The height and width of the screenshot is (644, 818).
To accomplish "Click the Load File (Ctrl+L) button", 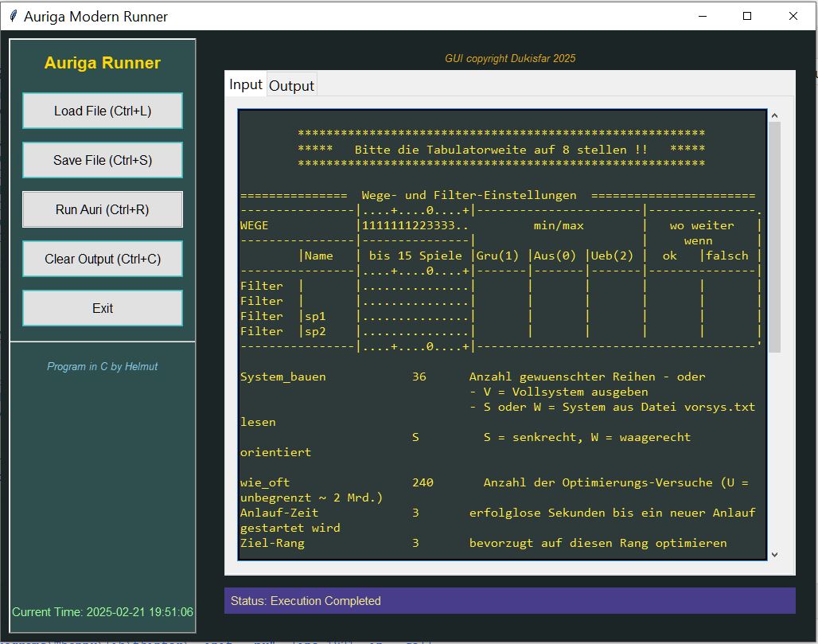I will [x=102, y=111].
